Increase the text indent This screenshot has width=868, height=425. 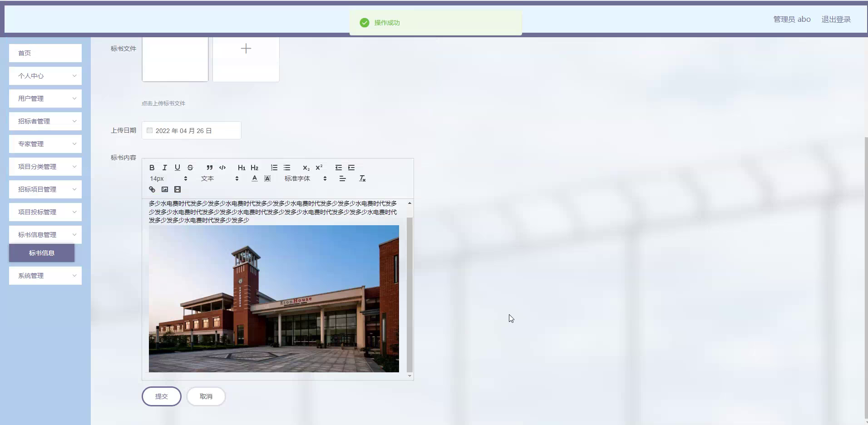point(351,168)
